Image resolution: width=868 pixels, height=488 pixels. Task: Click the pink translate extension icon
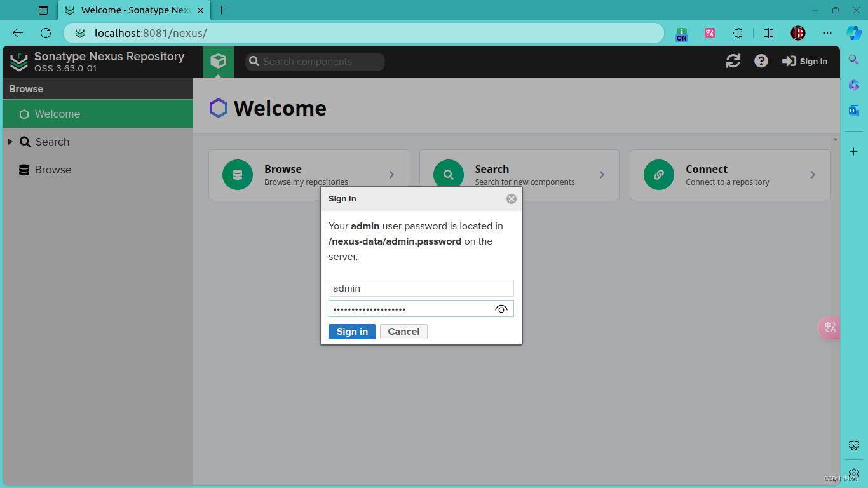point(710,33)
